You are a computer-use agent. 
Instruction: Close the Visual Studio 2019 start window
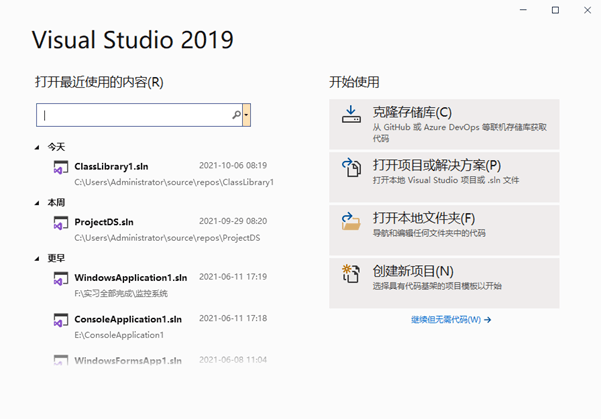587,10
